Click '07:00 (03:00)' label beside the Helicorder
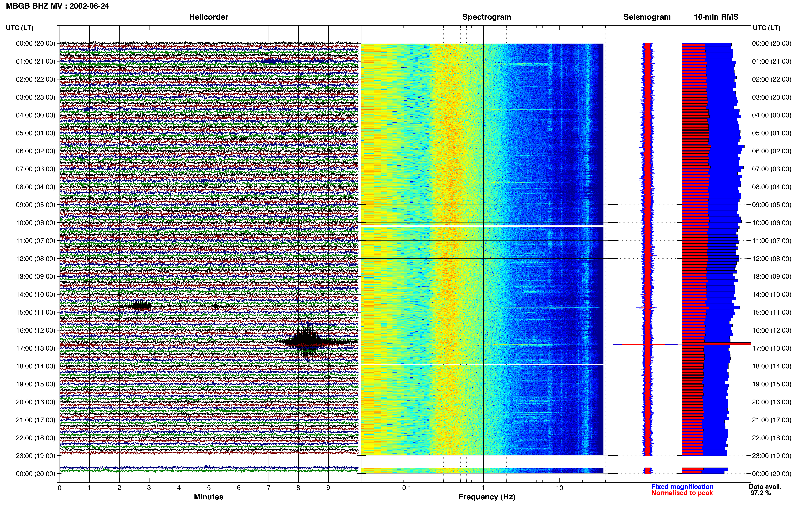This screenshot has height=508, width=812. [x=36, y=169]
